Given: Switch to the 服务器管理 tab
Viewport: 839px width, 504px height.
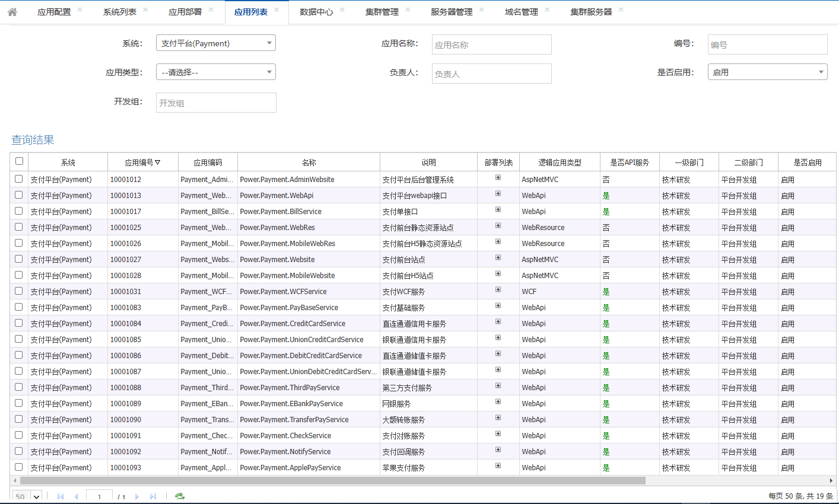Looking at the screenshot, I should click(x=452, y=12).
